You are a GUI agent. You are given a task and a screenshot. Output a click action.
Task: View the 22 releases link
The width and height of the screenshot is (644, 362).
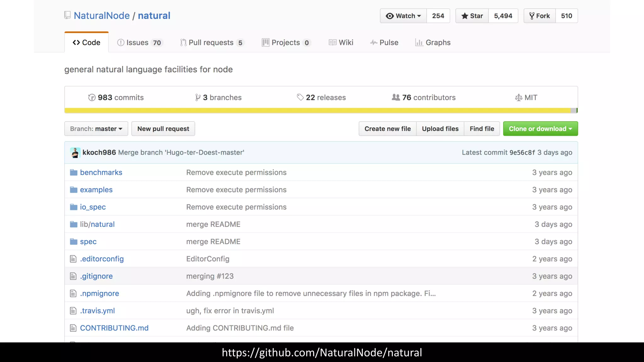[321, 97]
